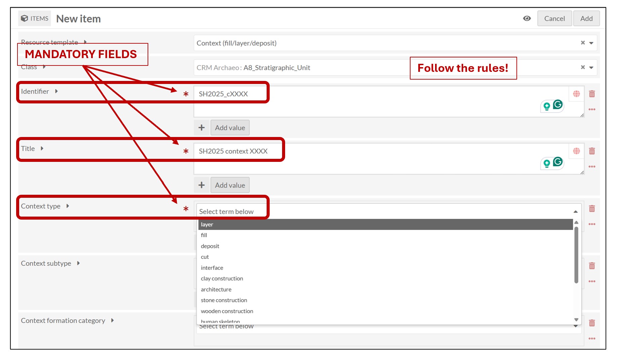Click the dropdown list scrollbar down arrow
Screen dimensions: 622x364
coord(576,320)
